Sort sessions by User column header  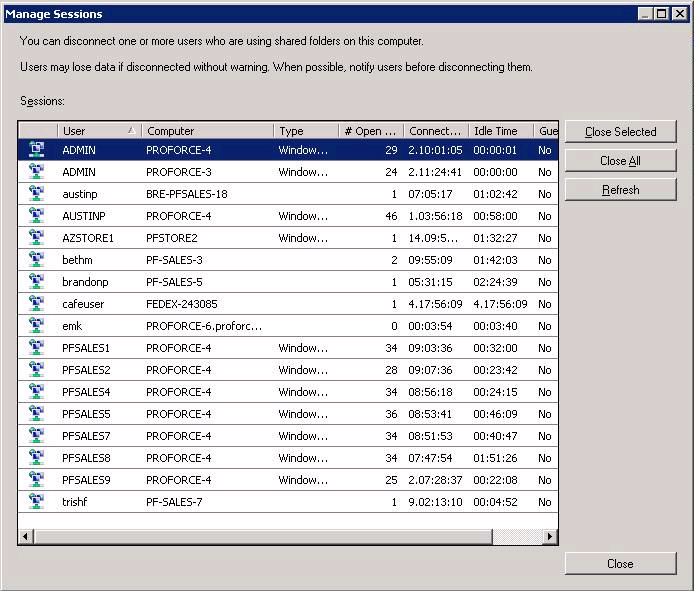(100, 131)
